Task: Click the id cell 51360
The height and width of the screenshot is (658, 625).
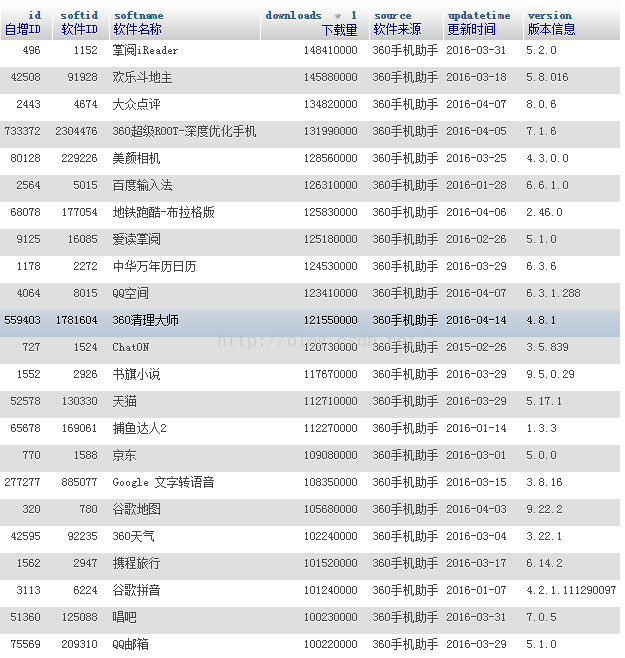Action: pyautogui.click(x=25, y=617)
